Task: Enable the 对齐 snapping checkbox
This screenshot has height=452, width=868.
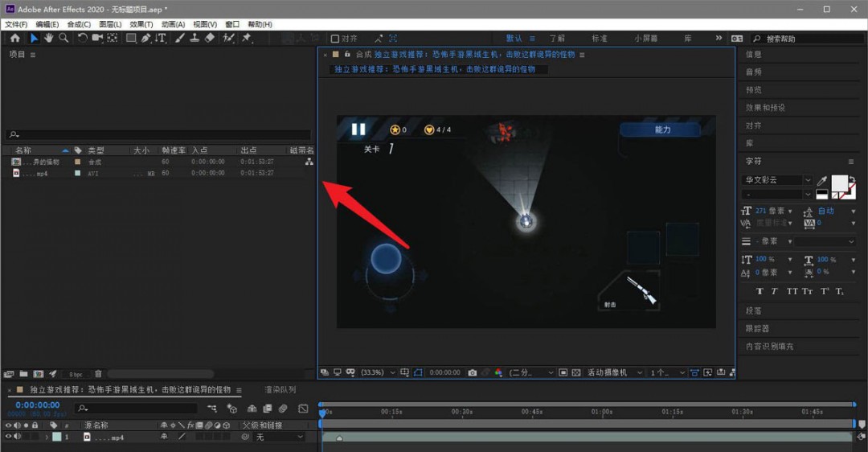Action: coord(335,39)
